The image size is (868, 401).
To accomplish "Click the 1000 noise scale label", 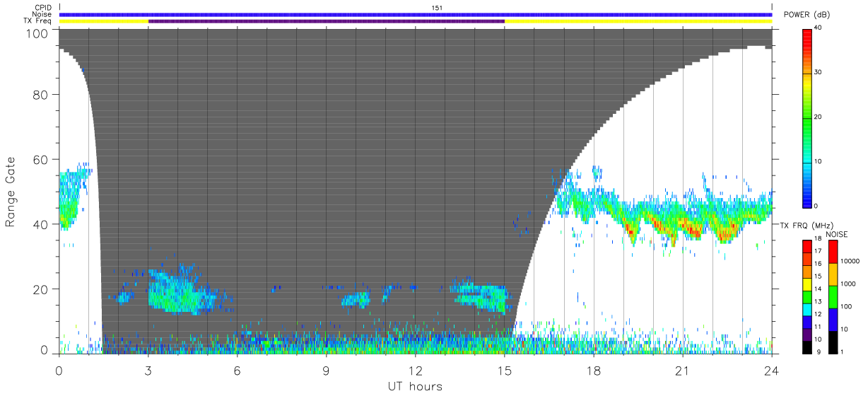I will (849, 284).
